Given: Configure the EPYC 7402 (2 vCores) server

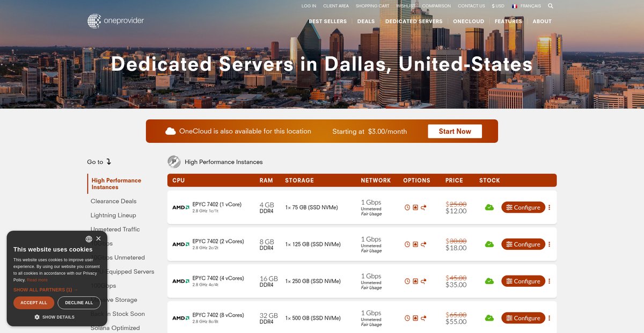Looking at the screenshot, I should (x=523, y=244).
